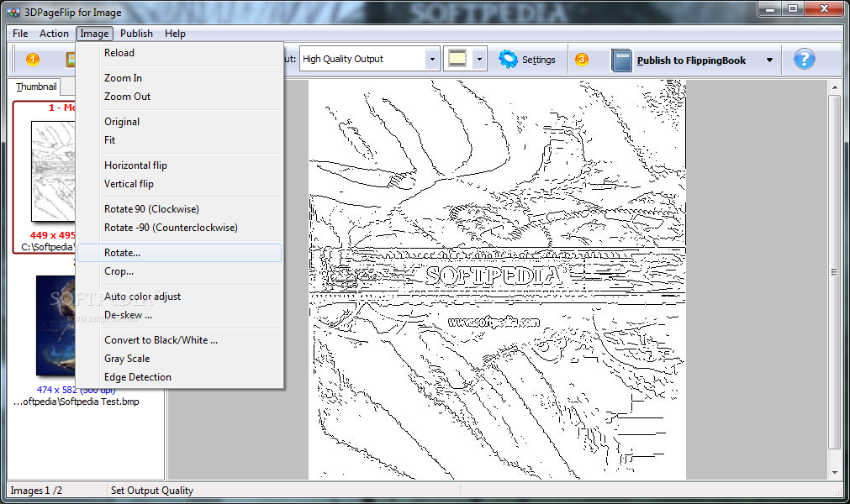The image size is (850, 504).
Task: Close the open Image menu
Action: coord(94,34)
